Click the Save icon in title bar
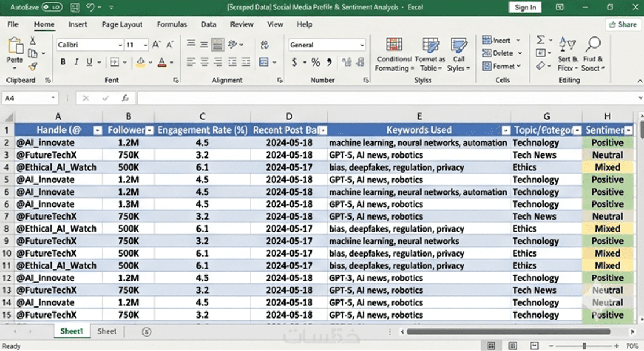644x351 pixels. pyautogui.click(x=75, y=7)
